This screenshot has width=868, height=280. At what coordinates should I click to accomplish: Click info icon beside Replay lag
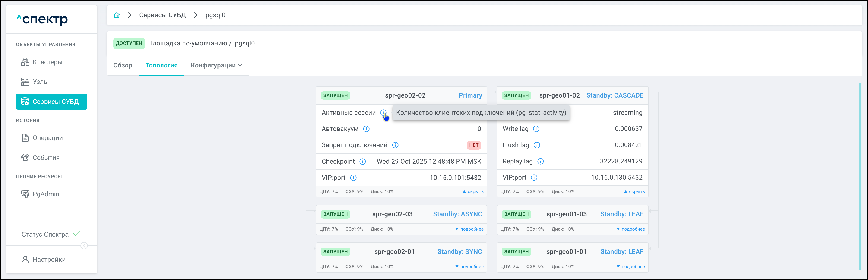[541, 161]
